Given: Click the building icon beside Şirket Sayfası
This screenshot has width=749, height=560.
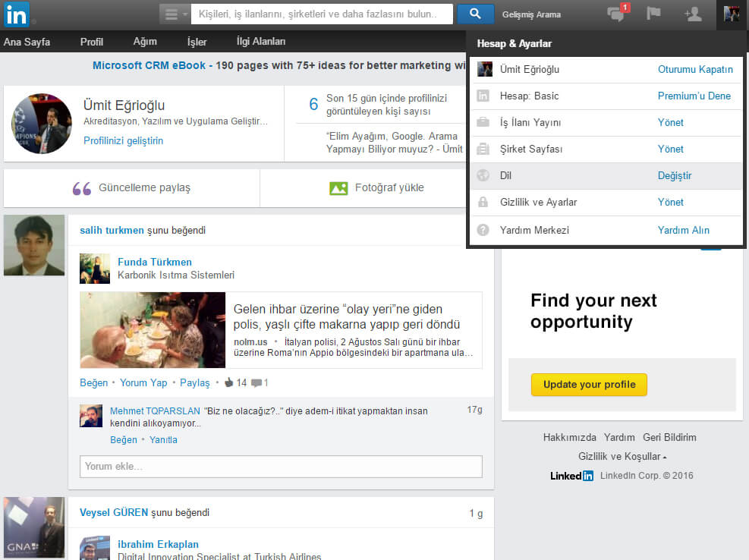Looking at the screenshot, I should 483,149.
